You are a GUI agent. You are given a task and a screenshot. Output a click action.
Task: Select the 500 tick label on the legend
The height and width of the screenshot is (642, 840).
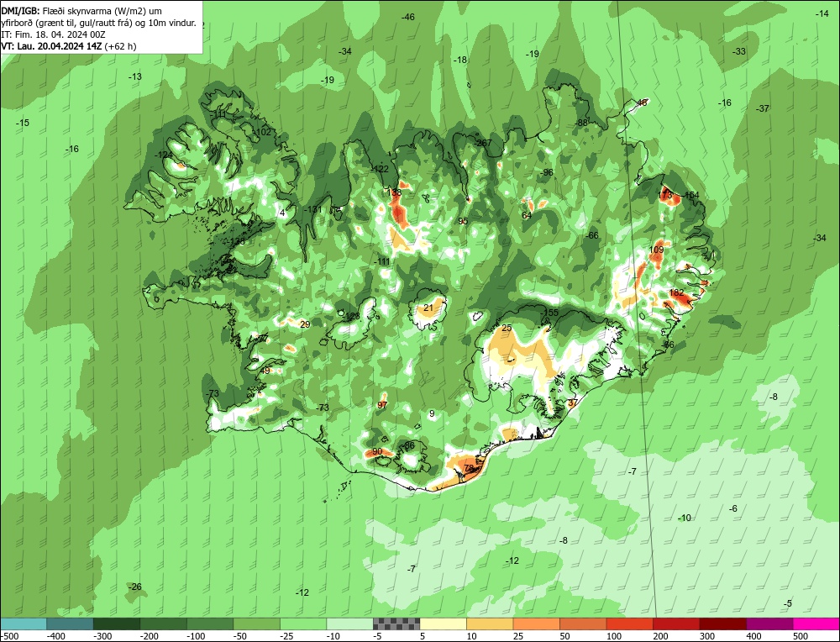coord(801,636)
